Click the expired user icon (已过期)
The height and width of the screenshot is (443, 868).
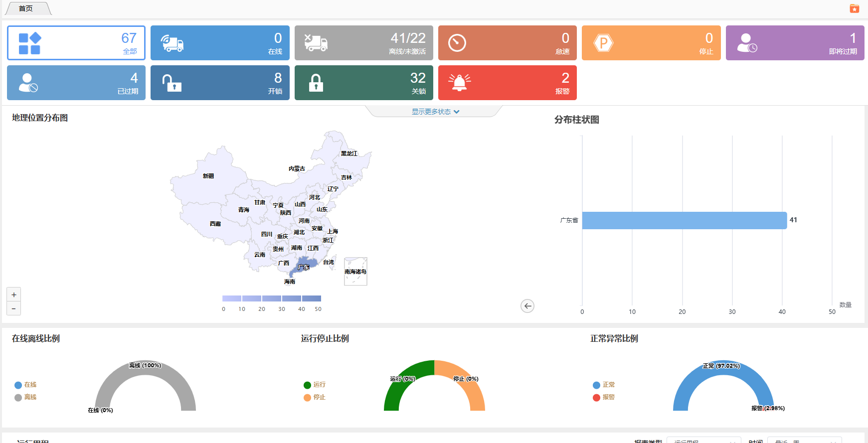(28, 83)
